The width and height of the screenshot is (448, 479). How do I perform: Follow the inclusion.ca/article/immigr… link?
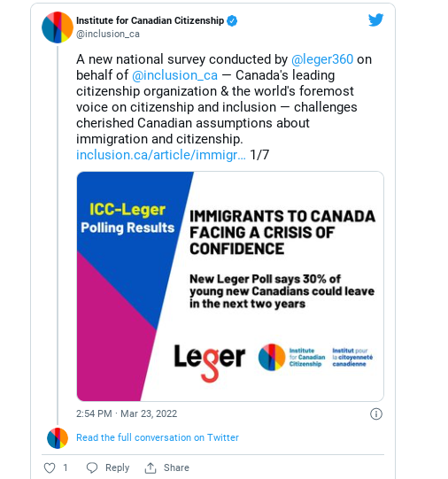[161, 155]
